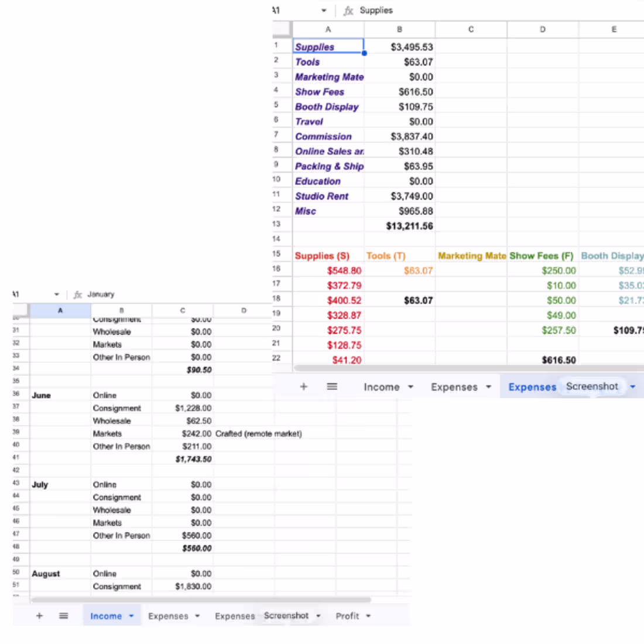Open the Name Box dropdown arrow

pyautogui.click(x=324, y=11)
